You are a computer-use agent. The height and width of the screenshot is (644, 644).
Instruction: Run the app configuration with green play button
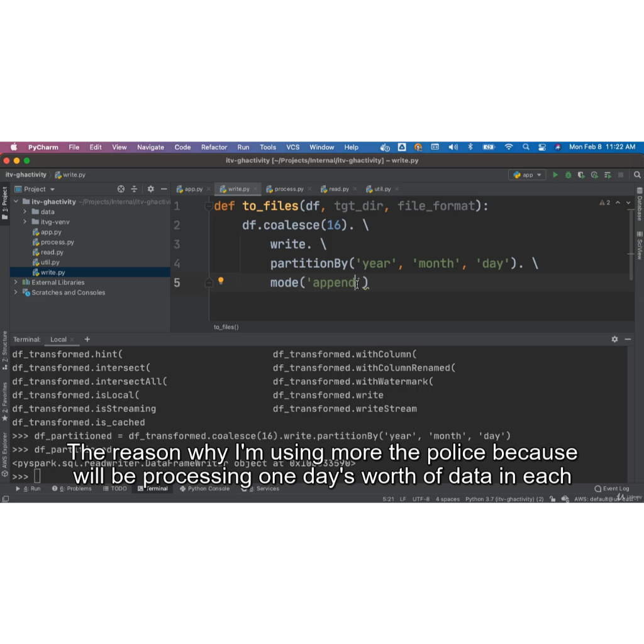[555, 175]
